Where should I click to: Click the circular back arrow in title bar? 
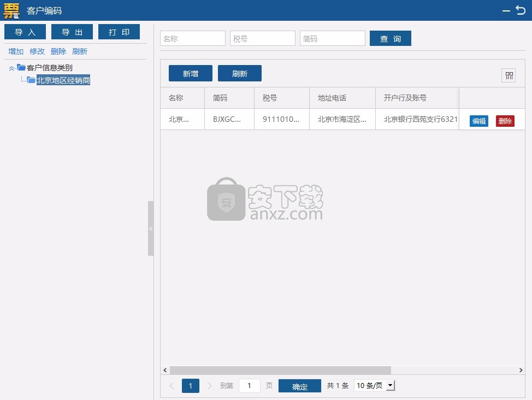(519, 10)
